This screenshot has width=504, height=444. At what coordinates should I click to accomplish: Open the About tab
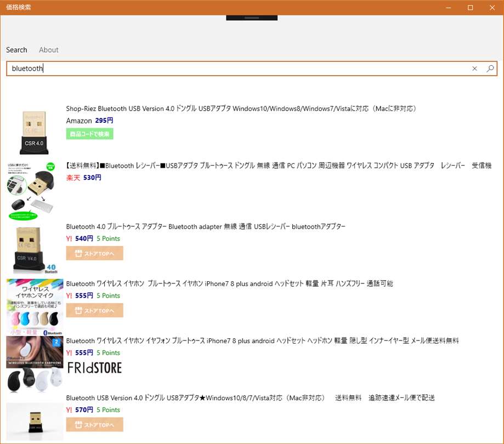point(49,50)
